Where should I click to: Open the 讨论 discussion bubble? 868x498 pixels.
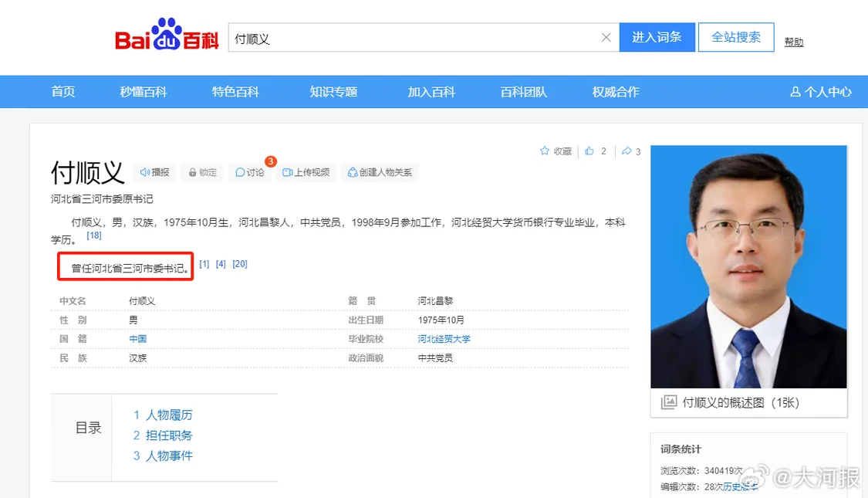[x=241, y=172]
